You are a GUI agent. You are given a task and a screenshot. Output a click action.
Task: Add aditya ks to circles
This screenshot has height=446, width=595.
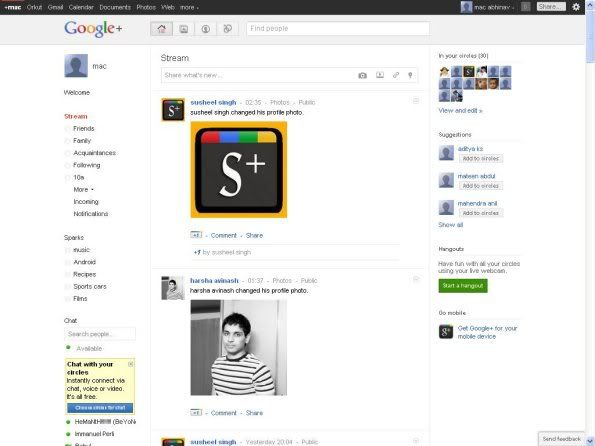click(x=481, y=158)
